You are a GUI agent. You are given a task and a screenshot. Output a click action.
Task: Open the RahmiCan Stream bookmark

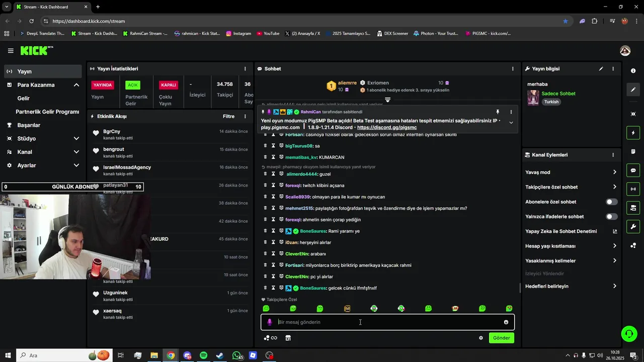tap(145, 34)
